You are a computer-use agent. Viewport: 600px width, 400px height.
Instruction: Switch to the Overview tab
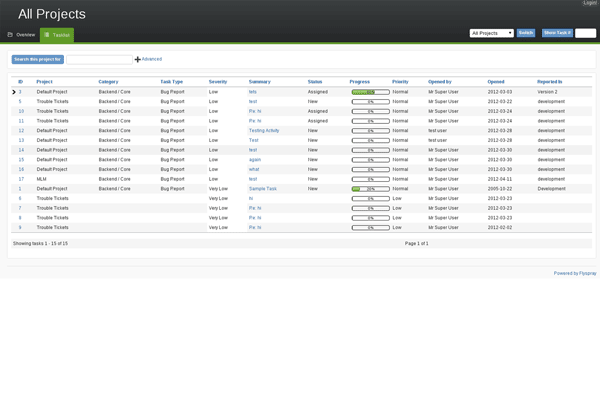pos(25,34)
